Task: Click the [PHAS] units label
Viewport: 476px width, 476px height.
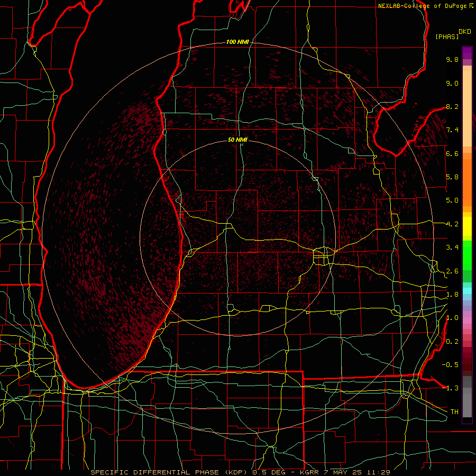Action: (447, 36)
